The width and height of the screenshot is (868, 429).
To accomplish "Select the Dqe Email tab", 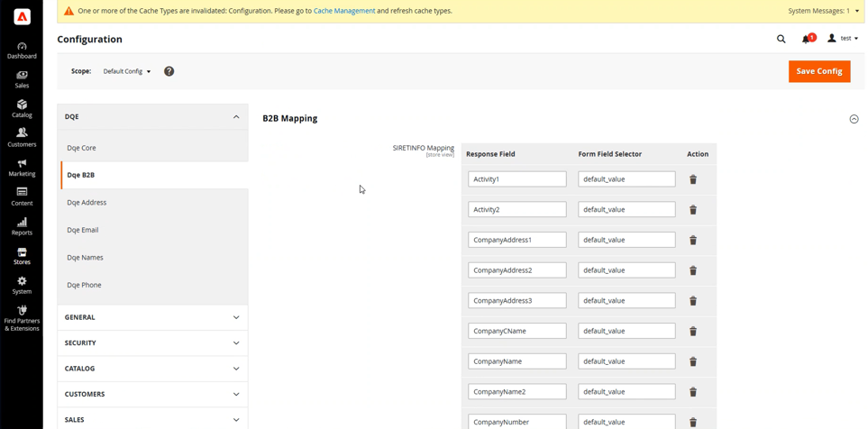I will click(83, 230).
